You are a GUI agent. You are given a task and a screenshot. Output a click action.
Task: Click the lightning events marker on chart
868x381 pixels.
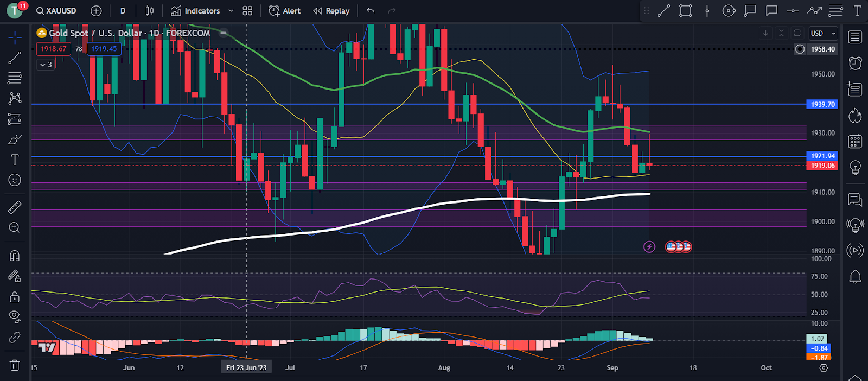click(649, 247)
